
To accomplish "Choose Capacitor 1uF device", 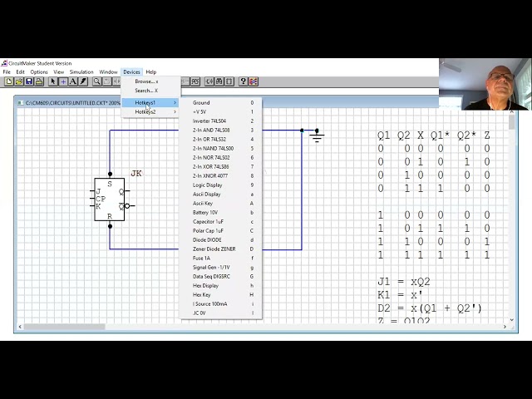I will [x=221, y=222].
